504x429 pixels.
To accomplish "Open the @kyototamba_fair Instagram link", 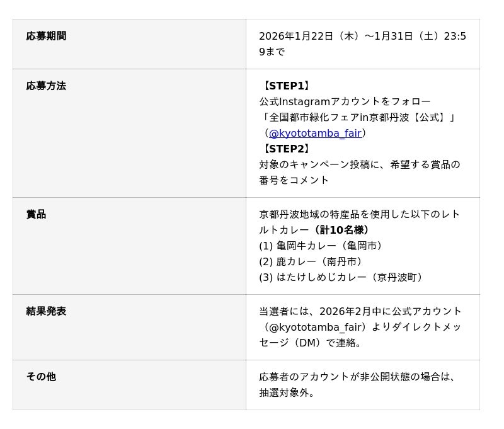I will tap(315, 133).
